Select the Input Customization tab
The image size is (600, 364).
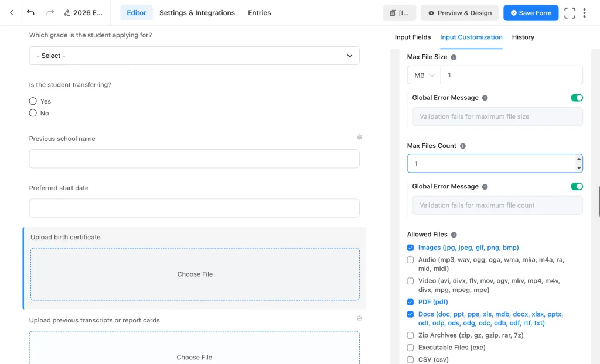pyautogui.click(x=471, y=37)
